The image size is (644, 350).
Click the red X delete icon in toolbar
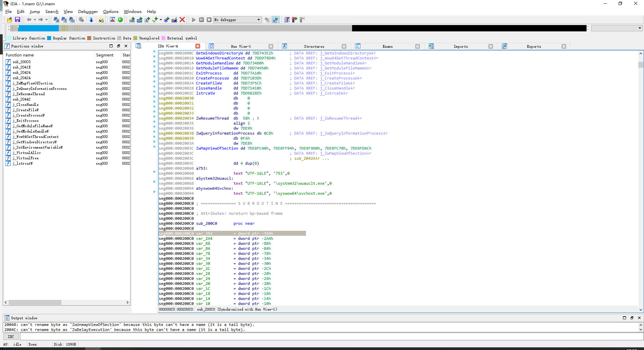click(x=182, y=20)
